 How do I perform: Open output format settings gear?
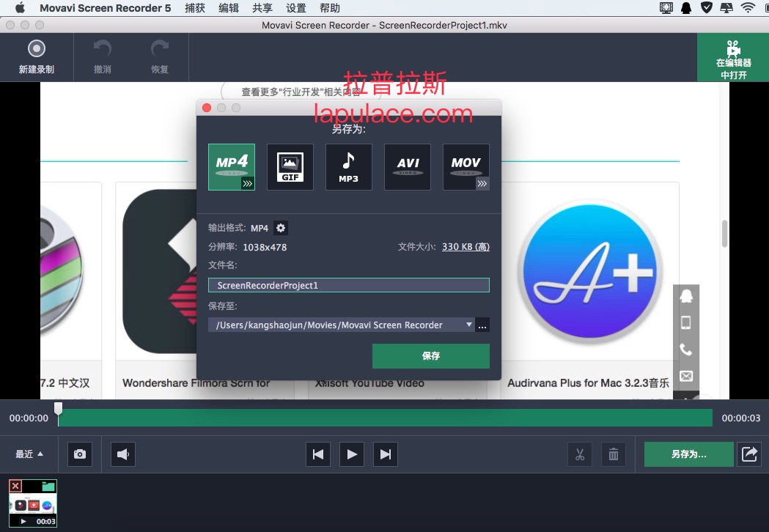pyautogui.click(x=281, y=228)
